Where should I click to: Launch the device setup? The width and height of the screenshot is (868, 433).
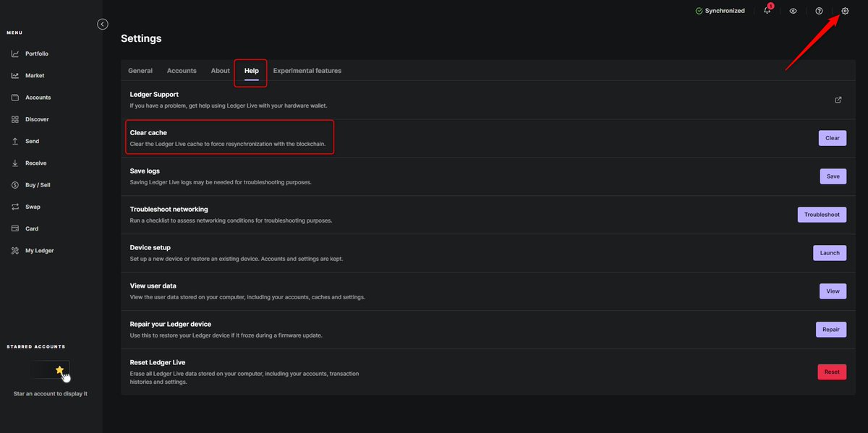tap(830, 253)
